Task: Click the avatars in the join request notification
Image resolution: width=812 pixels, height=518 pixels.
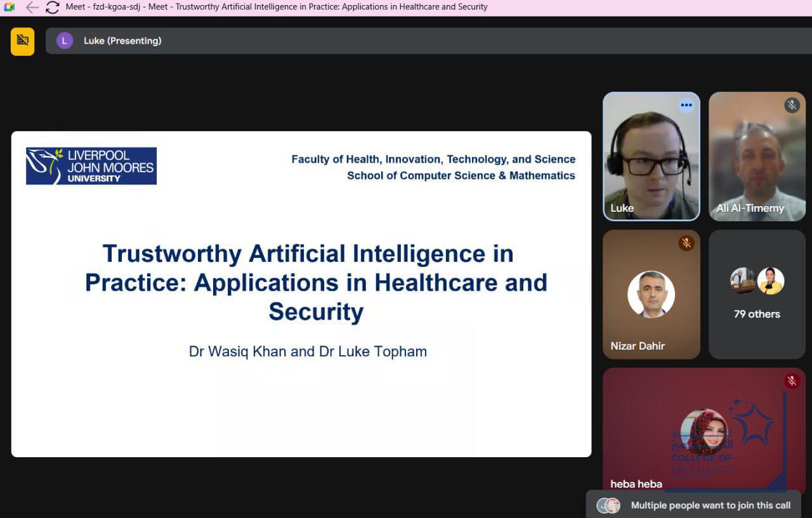Action: pyautogui.click(x=608, y=505)
